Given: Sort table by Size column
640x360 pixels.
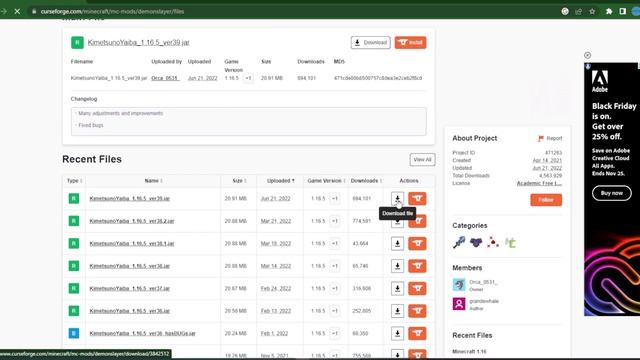Looking at the screenshot, I should point(240,181).
